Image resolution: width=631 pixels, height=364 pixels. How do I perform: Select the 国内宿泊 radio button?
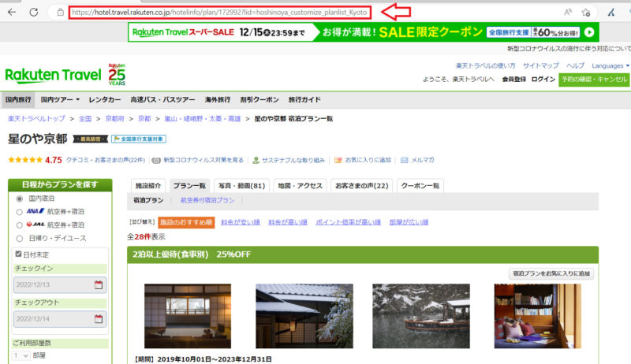[20, 199]
